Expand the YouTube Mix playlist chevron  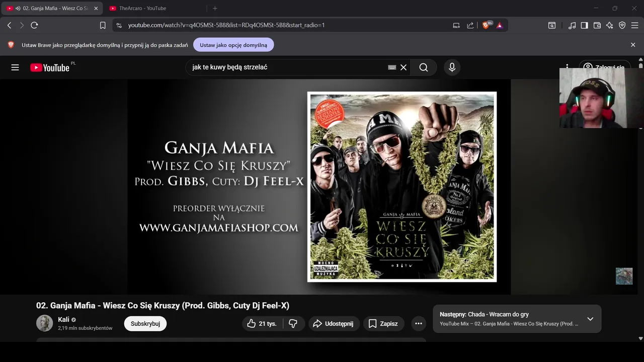(x=590, y=319)
